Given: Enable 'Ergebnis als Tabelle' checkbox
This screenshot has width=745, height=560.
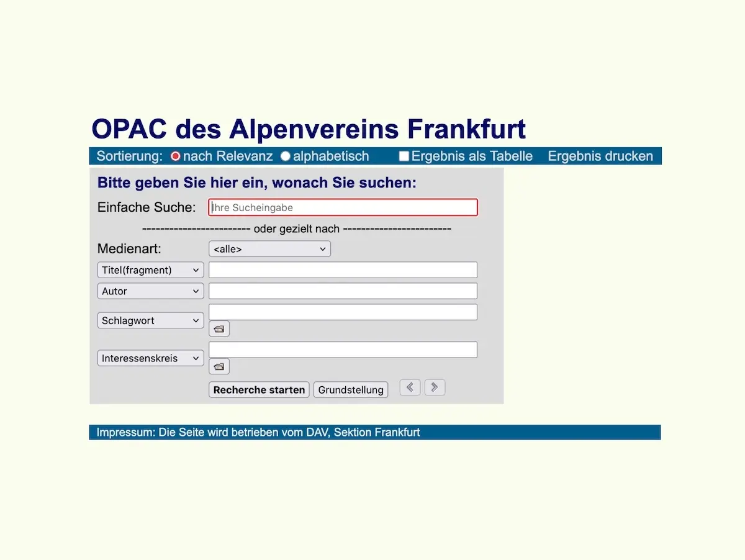Looking at the screenshot, I should click(x=404, y=156).
